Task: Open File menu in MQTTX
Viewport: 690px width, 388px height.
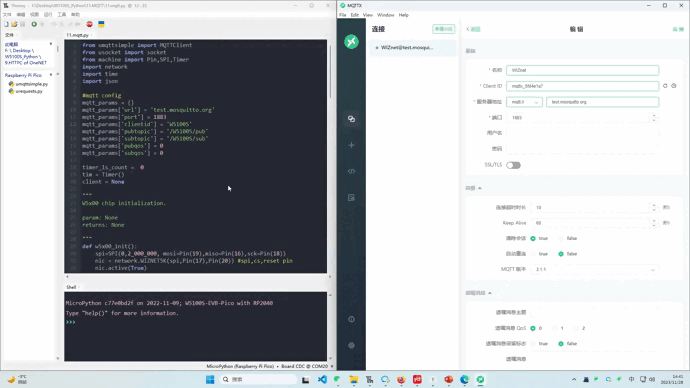Action: pyautogui.click(x=342, y=15)
